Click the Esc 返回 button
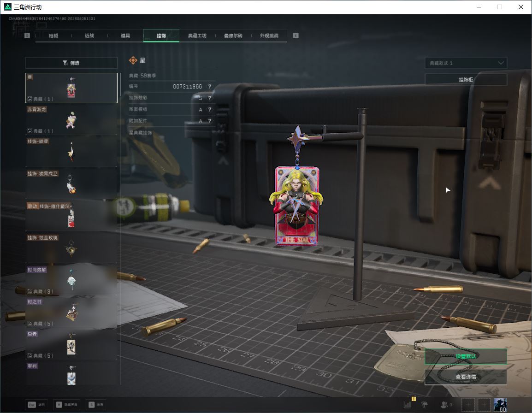The height and width of the screenshot is (413, 532). coord(36,405)
